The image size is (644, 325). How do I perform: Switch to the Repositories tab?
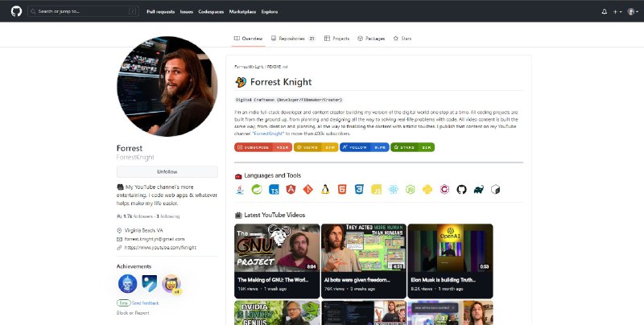click(x=293, y=39)
